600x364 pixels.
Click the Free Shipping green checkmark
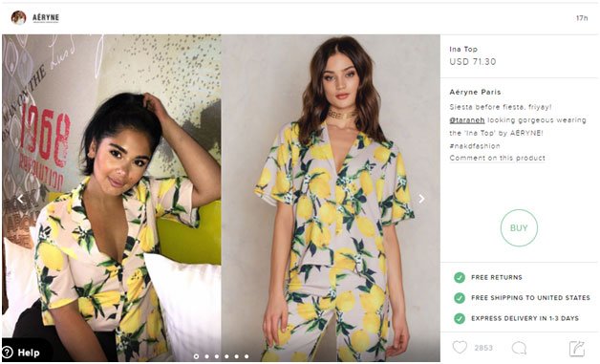point(460,297)
